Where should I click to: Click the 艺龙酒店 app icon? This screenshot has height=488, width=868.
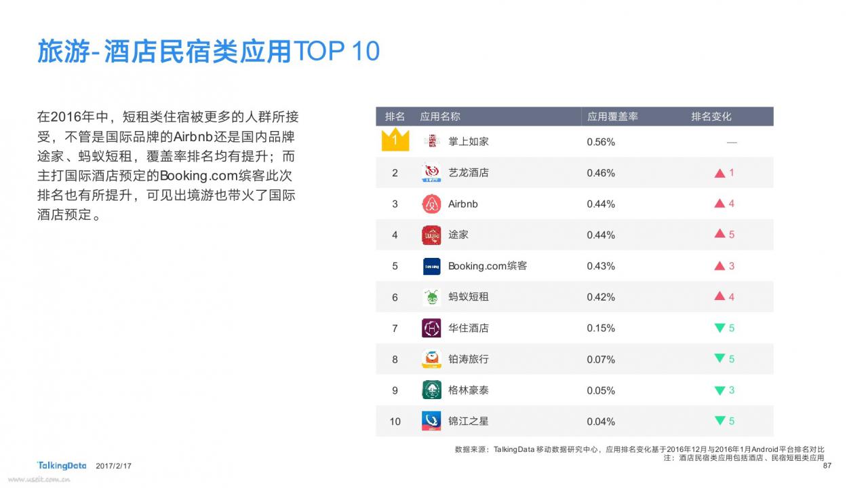[431, 172]
